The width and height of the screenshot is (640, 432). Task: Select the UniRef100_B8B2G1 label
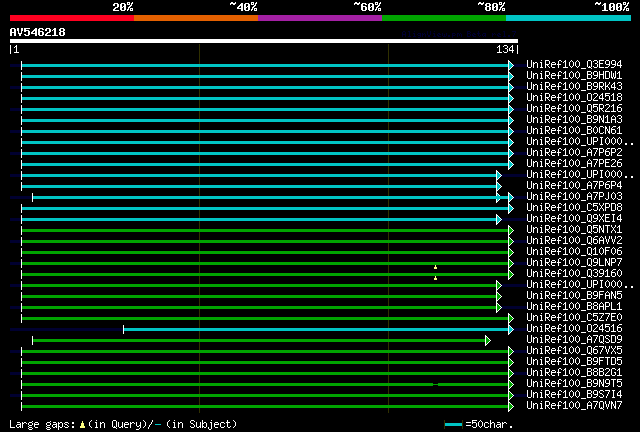click(x=574, y=372)
